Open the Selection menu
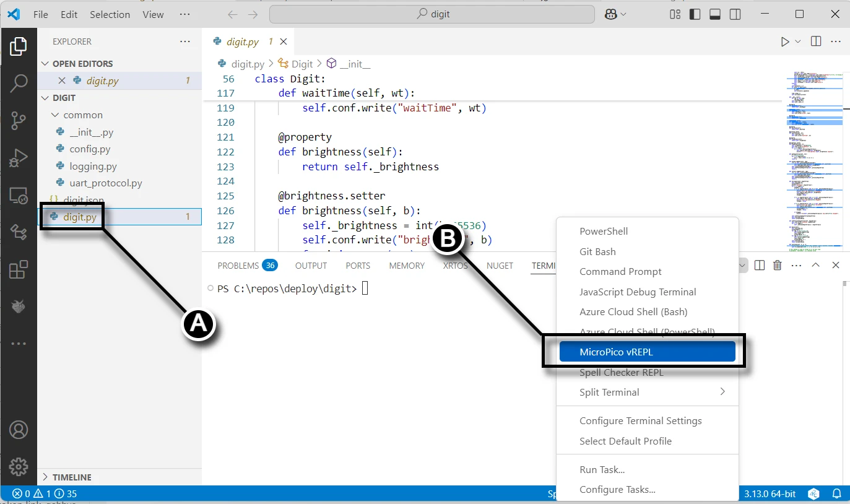Screen dimensions: 850x504 110,14
